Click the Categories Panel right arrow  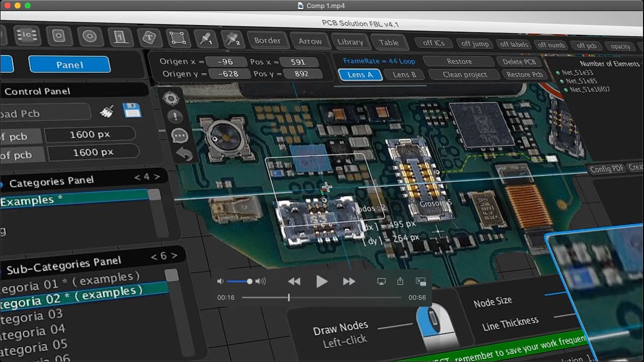pyautogui.click(x=157, y=176)
